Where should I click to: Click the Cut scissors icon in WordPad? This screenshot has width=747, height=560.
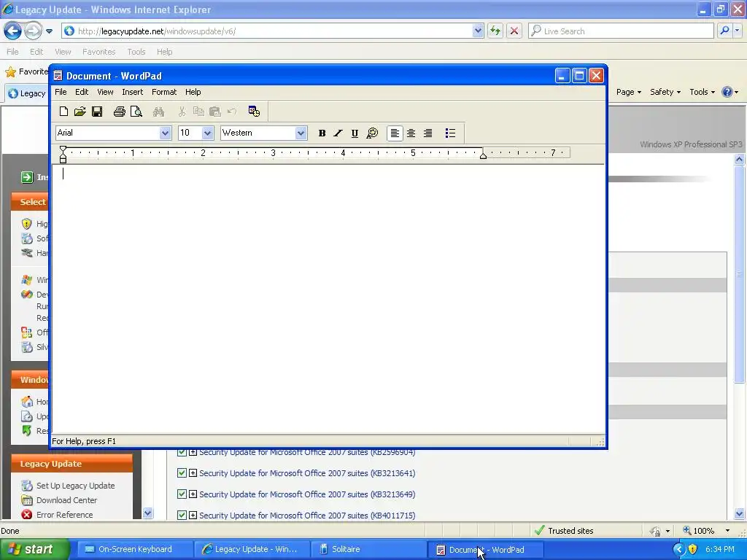click(x=182, y=112)
